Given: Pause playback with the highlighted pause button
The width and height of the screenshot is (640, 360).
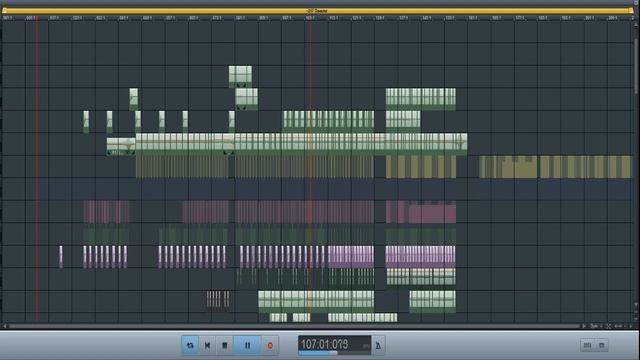Looking at the screenshot, I should click(x=247, y=345).
